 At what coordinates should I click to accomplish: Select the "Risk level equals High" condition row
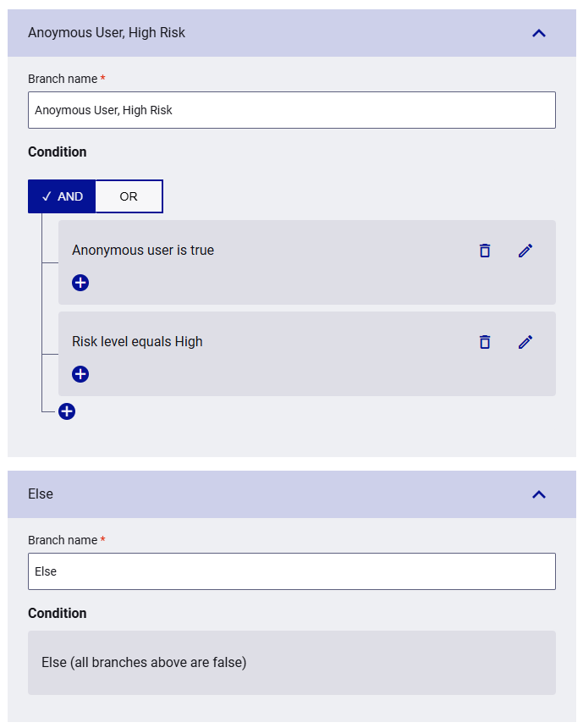(307, 354)
